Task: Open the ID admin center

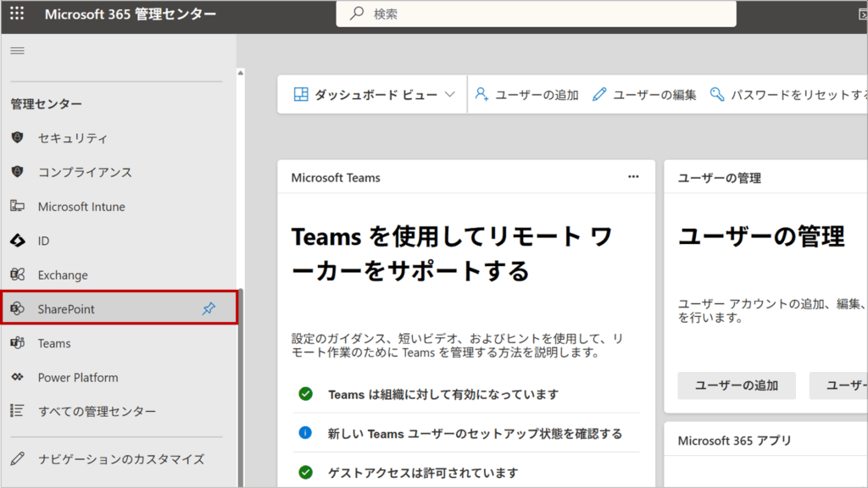Action: tap(44, 241)
